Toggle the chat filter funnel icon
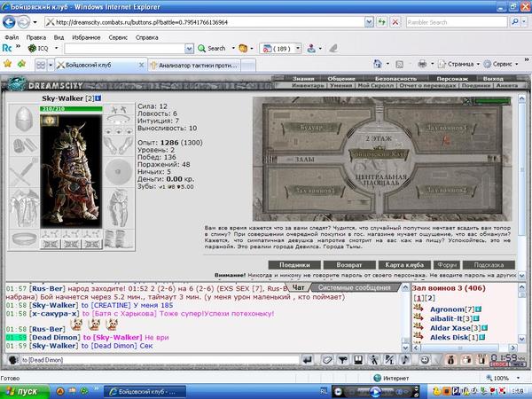 (342, 360)
